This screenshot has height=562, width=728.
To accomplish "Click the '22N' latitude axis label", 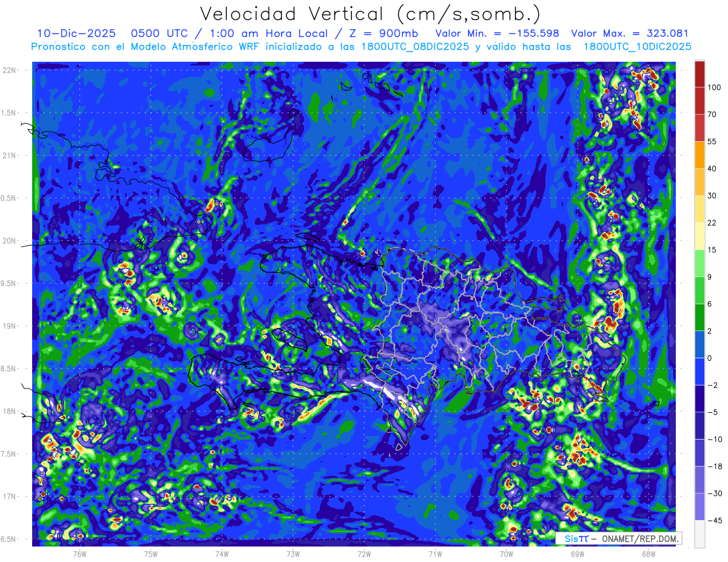I will pyautogui.click(x=10, y=70).
